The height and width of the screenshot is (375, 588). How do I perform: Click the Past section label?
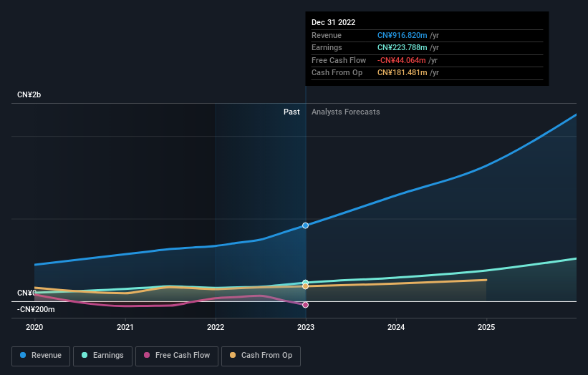[291, 112]
